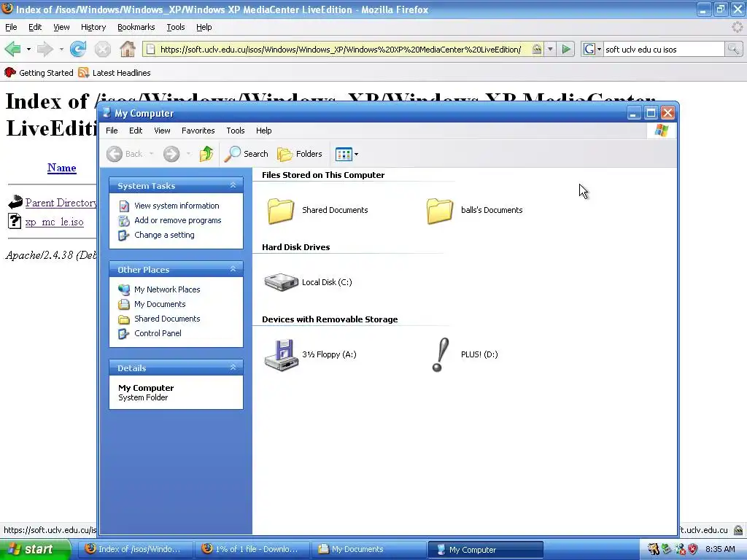
Task: Click the Parent Directory link
Action: pyautogui.click(x=61, y=203)
